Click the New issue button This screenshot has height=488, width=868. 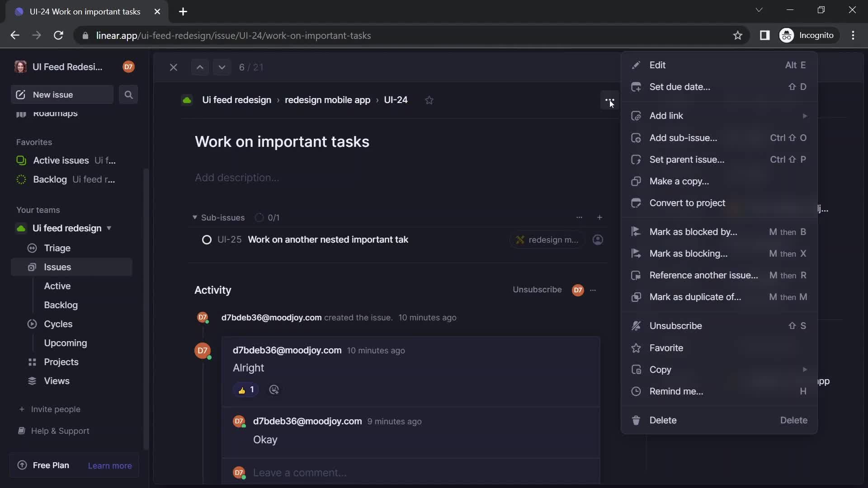point(62,95)
